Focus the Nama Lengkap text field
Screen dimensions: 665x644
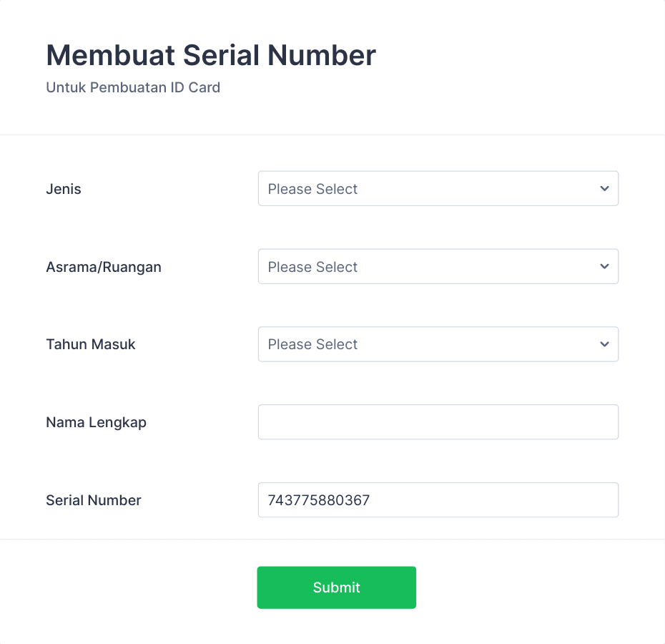pyautogui.click(x=438, y=422)
